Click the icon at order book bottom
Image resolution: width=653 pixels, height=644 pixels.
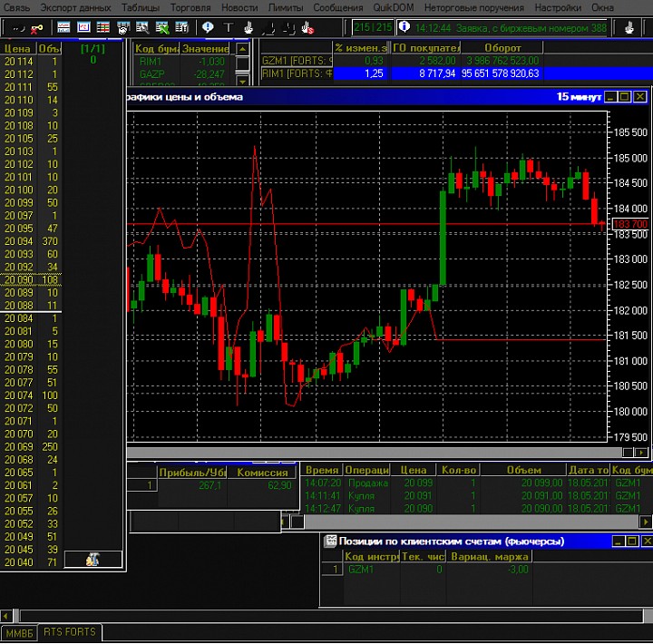[92, 560]
